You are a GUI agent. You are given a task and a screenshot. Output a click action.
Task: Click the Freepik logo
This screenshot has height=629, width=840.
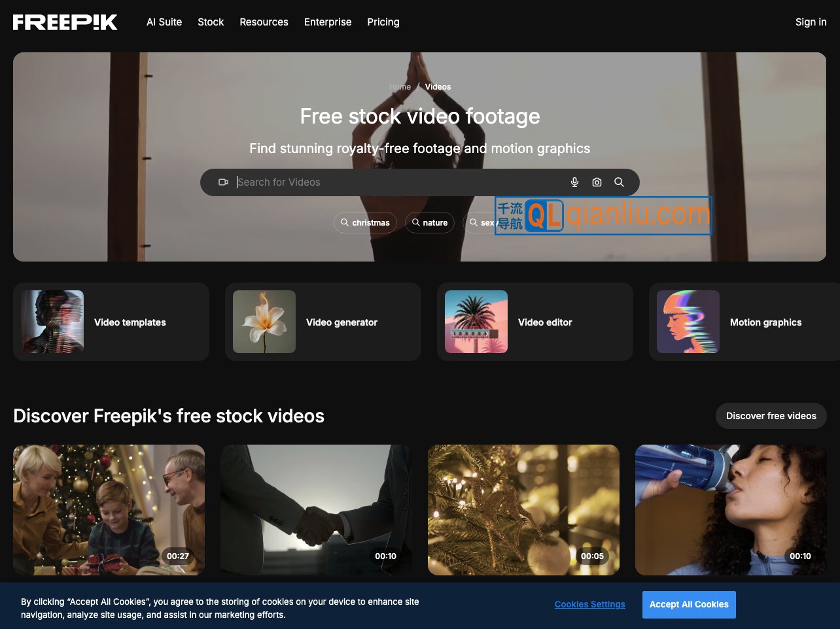(x=65, y=22)
